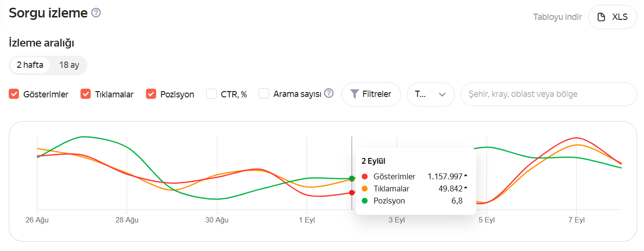
Task: Click green Pozisyon dot in tooltip
Action: tap(365, 201)
